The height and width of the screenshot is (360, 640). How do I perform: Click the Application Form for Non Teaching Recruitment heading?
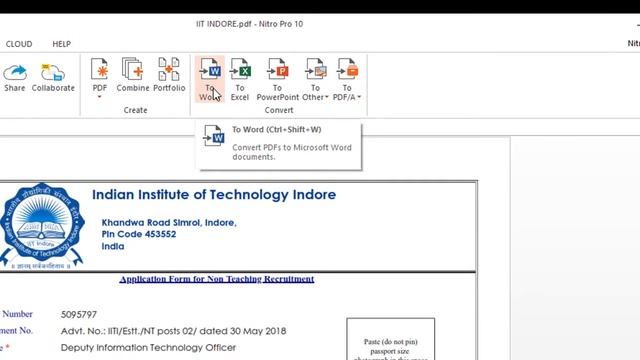click(217, 279)
